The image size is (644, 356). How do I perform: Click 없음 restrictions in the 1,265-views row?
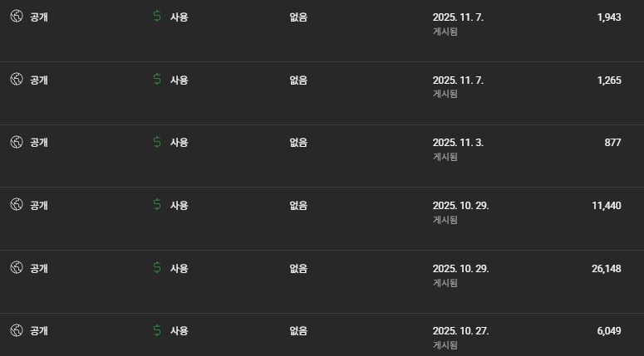click(x=298, y=80)
